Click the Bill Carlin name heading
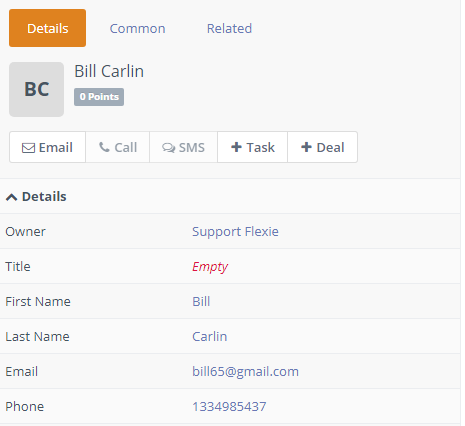 coord(109,71)
